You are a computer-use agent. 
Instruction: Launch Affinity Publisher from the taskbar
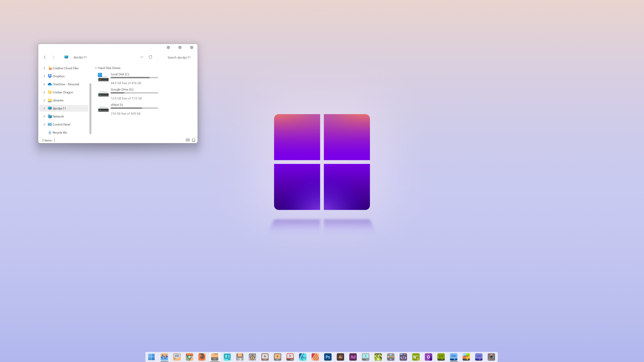315,357
